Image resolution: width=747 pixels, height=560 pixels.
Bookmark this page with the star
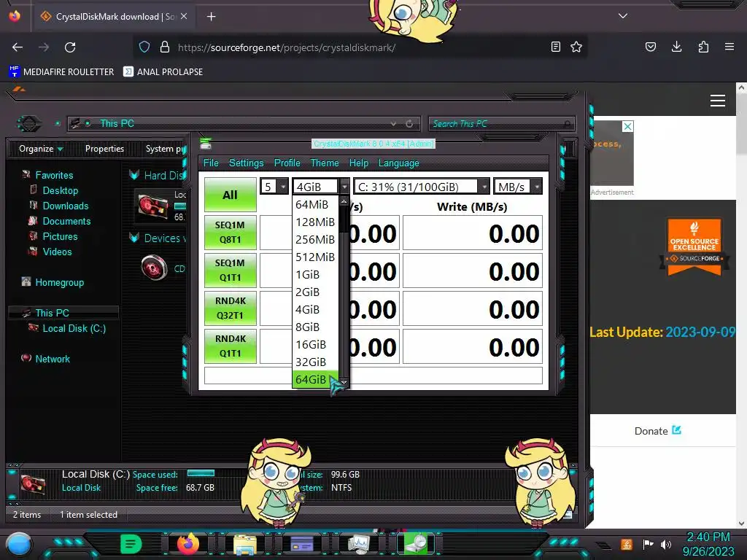[576, 47]
